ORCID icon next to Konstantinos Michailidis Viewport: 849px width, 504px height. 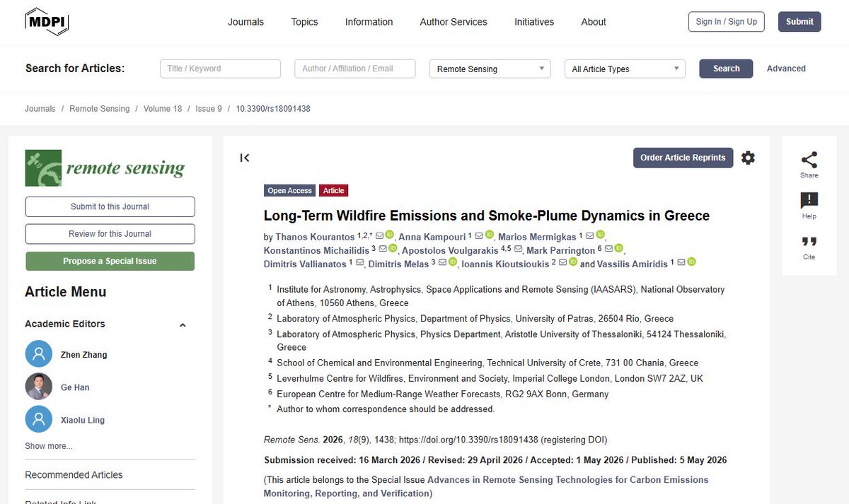tap(392, 248)
